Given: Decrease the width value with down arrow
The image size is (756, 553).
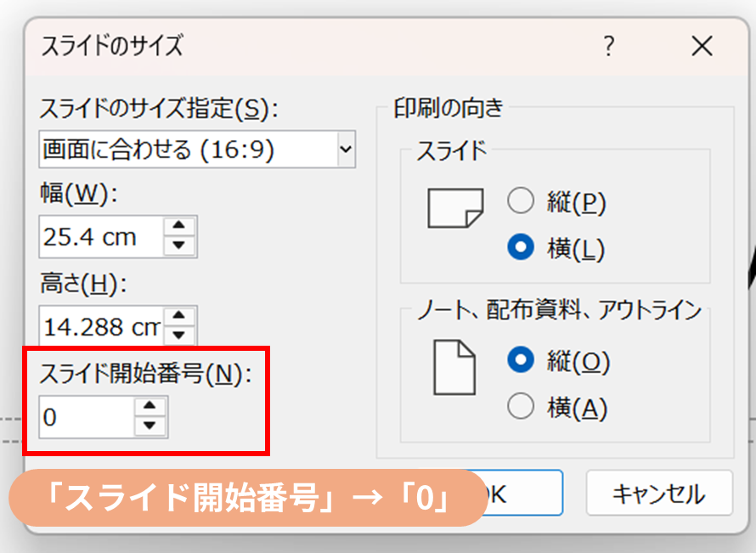Looking at the screenshot, I should [x=178, y=245].
